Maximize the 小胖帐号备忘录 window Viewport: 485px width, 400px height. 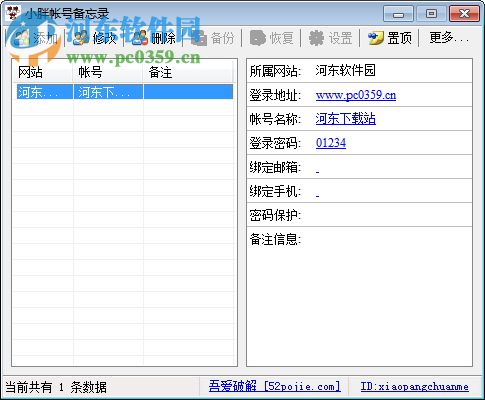(431, 14)
